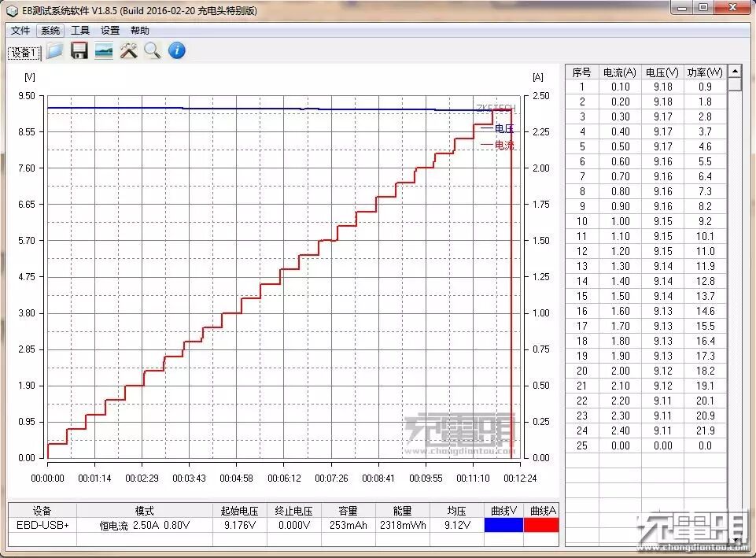The image size is (756, 558).
Task: Click the 电压 legend entry in chart
Action: click(x=497, y=128)
